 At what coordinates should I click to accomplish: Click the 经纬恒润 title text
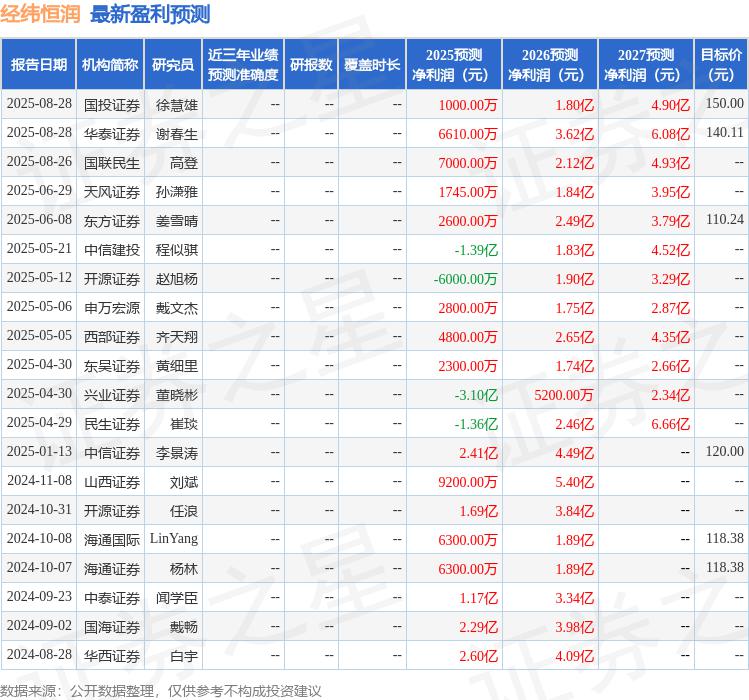(40, 13)
